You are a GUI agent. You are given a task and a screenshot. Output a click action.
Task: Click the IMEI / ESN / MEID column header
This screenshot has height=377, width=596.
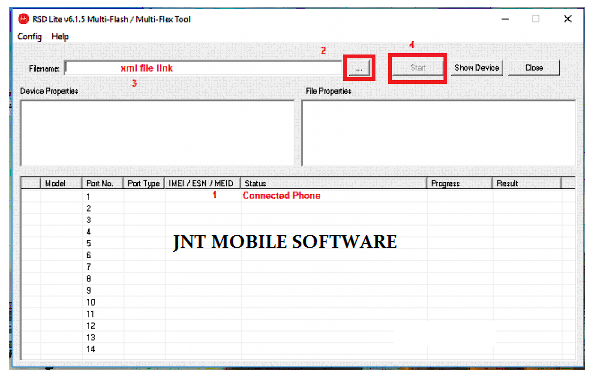tap(202, 183)
